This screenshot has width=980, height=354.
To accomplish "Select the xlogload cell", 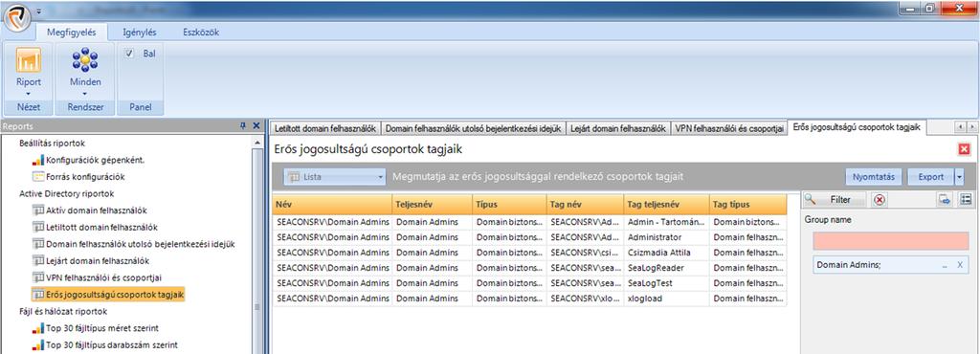I will [667, 299].
